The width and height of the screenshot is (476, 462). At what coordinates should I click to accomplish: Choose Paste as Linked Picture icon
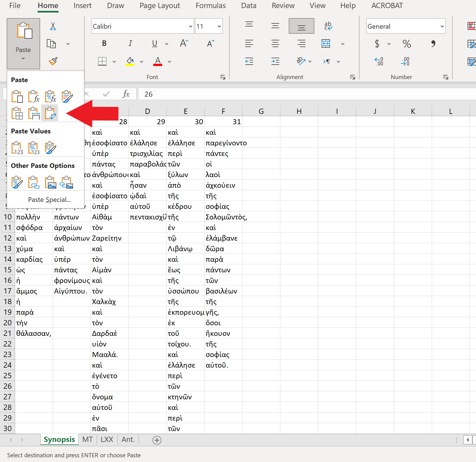(67, 182)
